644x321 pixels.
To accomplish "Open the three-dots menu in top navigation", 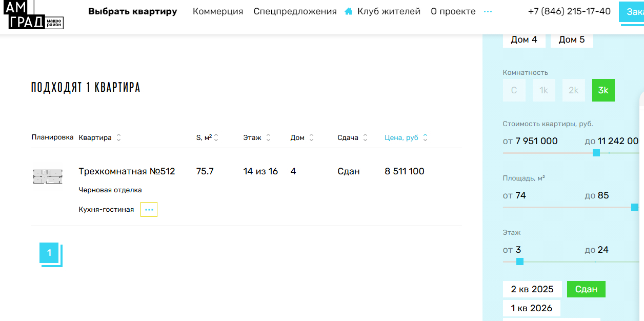I will (488, 11).
